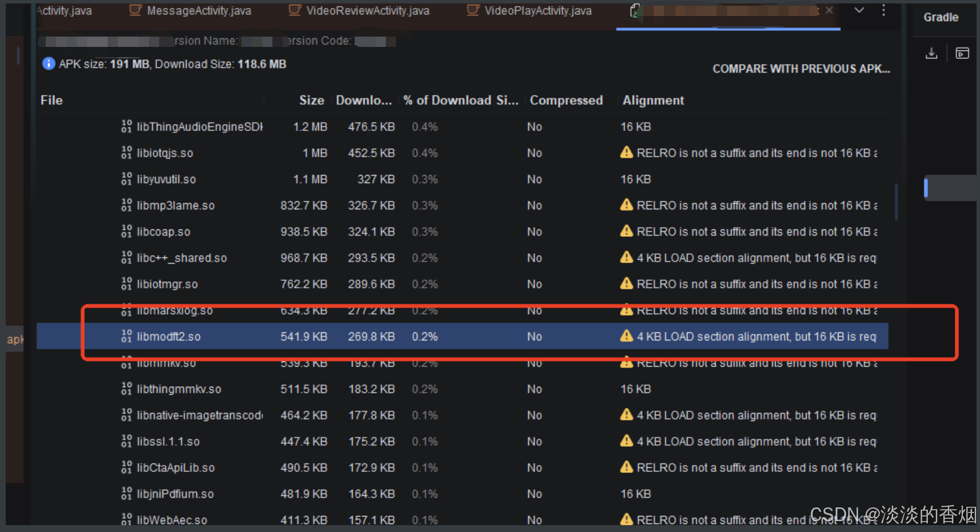
Task: Select the libcoap.so file name
Action: [163, 232]
